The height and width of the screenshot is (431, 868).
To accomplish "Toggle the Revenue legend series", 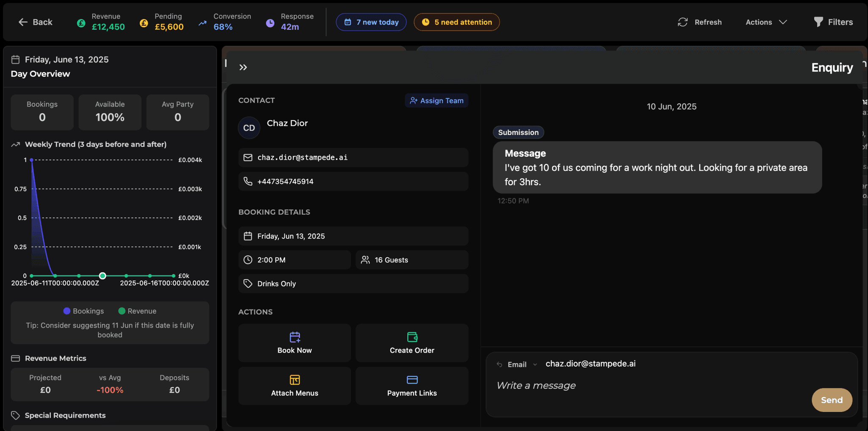I will pos(137,311).
